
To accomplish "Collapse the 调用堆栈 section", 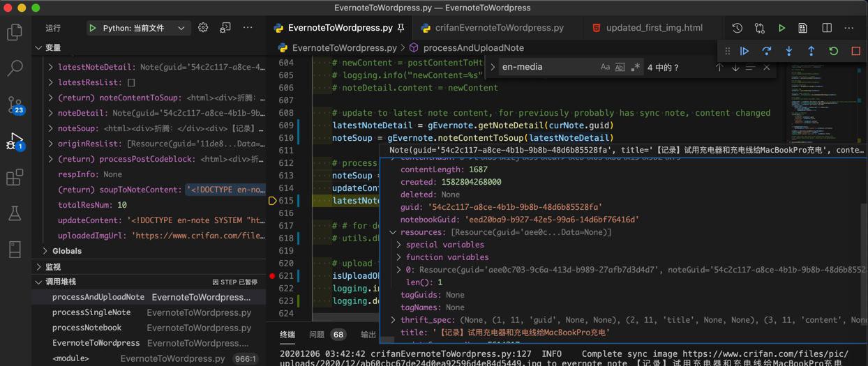I will click(38, 282).
